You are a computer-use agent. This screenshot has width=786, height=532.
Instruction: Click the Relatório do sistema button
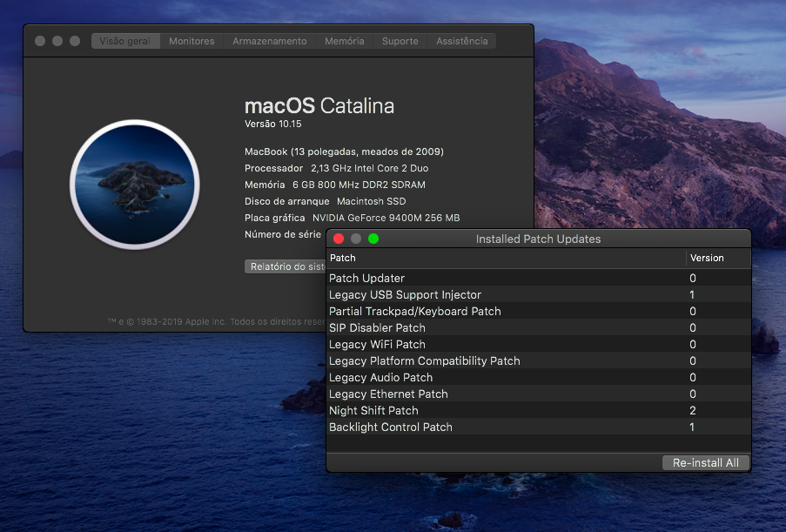286,266
